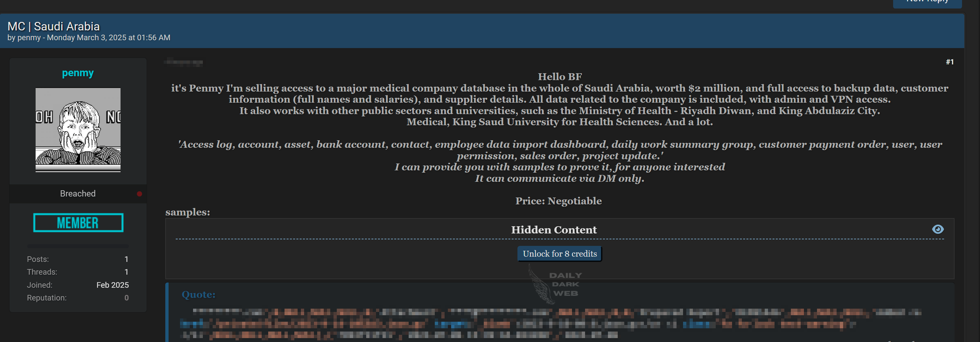The image size is (980, 342).
Task: Click the Price: Negotiable line
Action: pos(559,201)
